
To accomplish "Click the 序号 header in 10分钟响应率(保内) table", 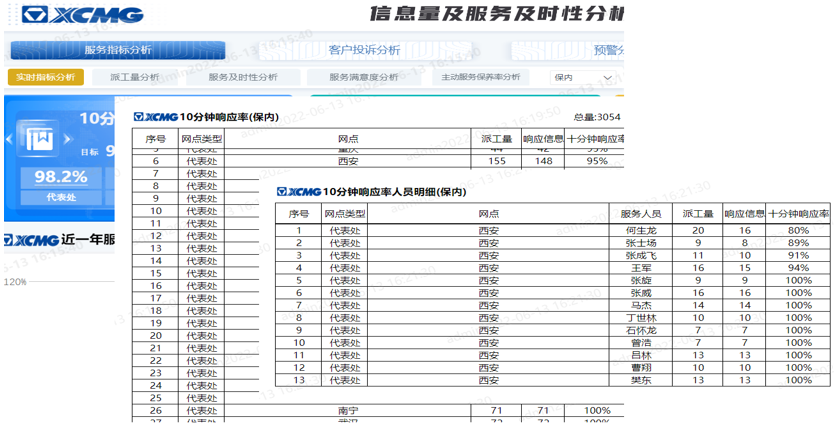I will [155, 139].
